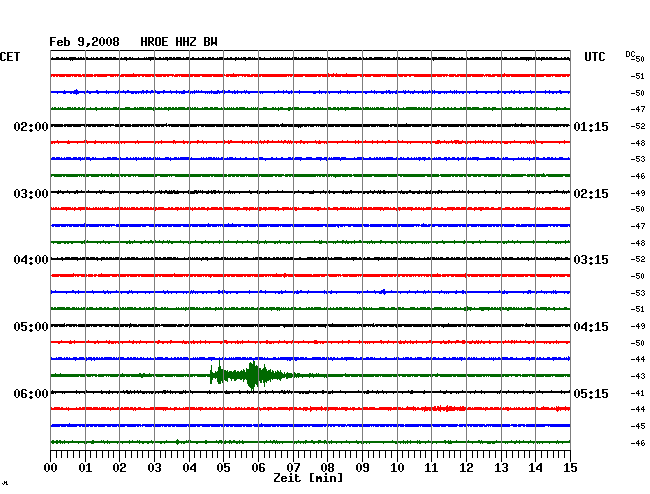
Task: Click the Zeit [min] axis title
Action: pos(308,478)
